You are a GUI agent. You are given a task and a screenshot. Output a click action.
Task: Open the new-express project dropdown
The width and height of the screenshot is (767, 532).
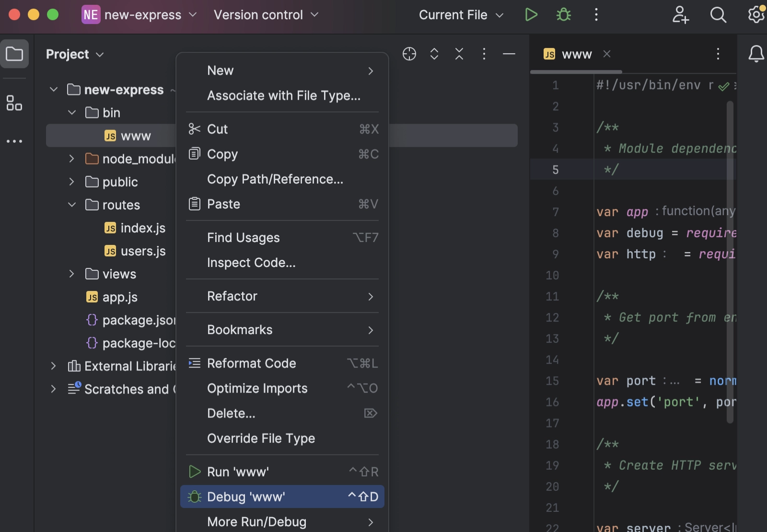139,15
